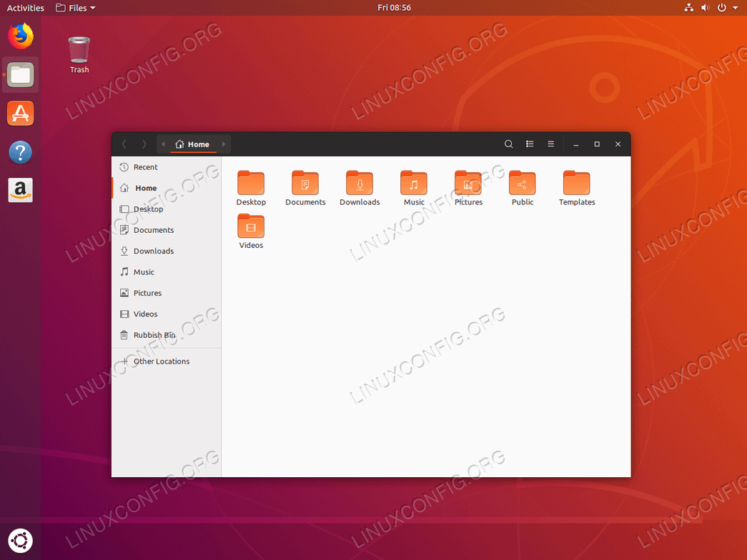Open the system status dropdown arrow
Screen dimensions: 747x560
(736, 7)
